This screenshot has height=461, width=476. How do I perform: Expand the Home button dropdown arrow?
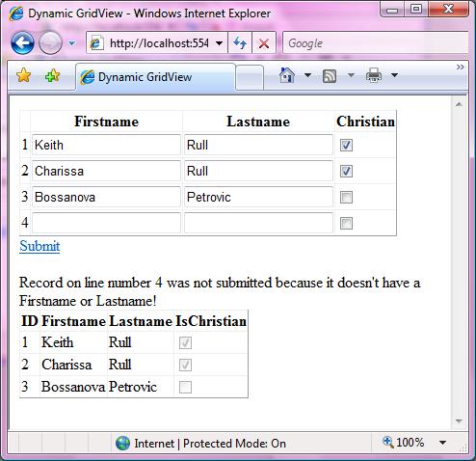point(307,75)
